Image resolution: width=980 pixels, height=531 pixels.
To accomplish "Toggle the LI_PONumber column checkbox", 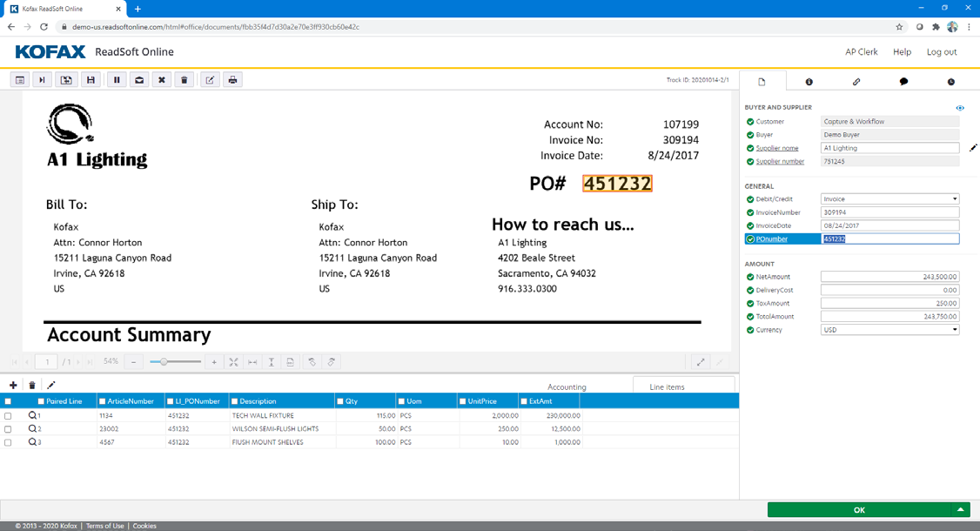I will [170, 401].
